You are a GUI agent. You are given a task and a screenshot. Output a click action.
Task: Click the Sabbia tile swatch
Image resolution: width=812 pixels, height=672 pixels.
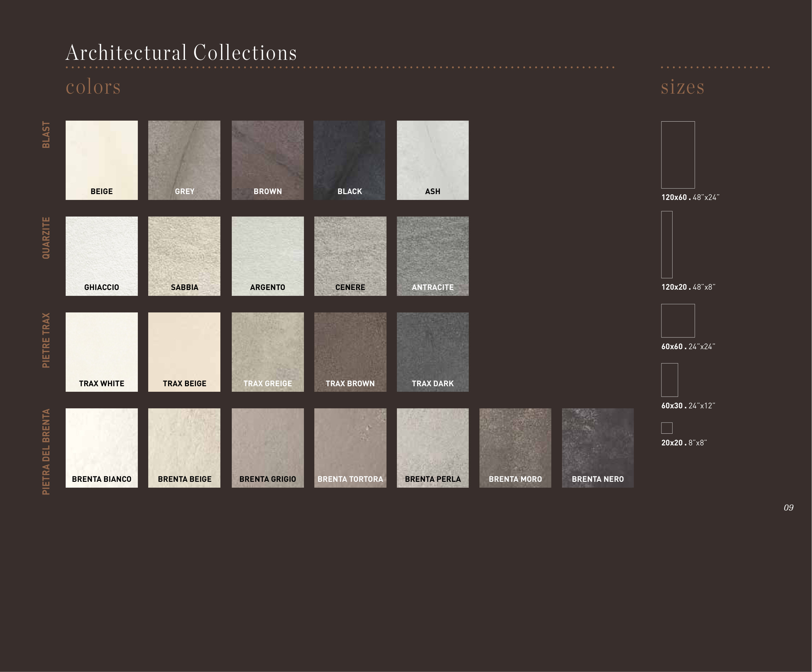pyautogui.click(x=184, y=256)
